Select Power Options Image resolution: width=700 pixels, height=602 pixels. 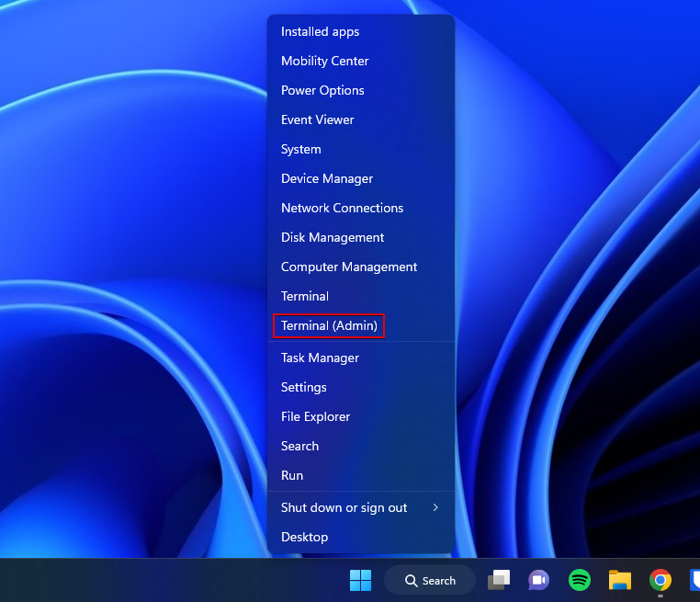pyautogui.click(x=361, y=91)
